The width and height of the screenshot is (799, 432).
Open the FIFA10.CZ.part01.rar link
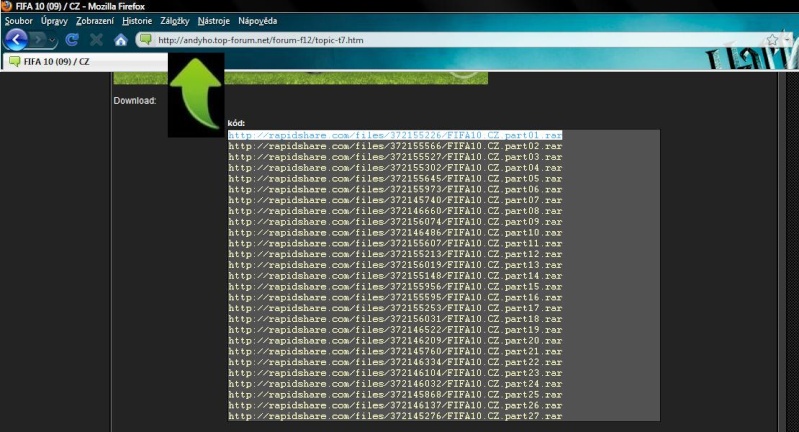coord(395,135)
